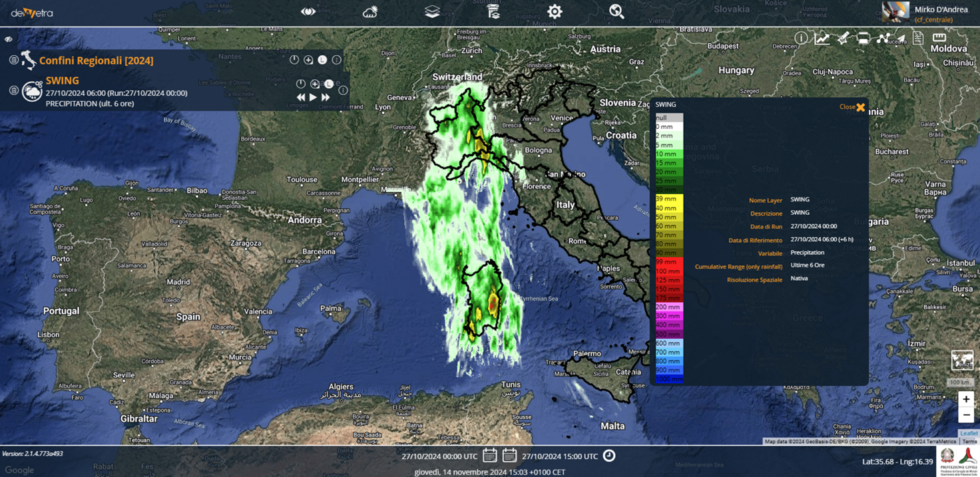This screenshot has height=477, width=980.
Task: Click the 600 mm light blue legend swatch
Action: pos(669,343)
